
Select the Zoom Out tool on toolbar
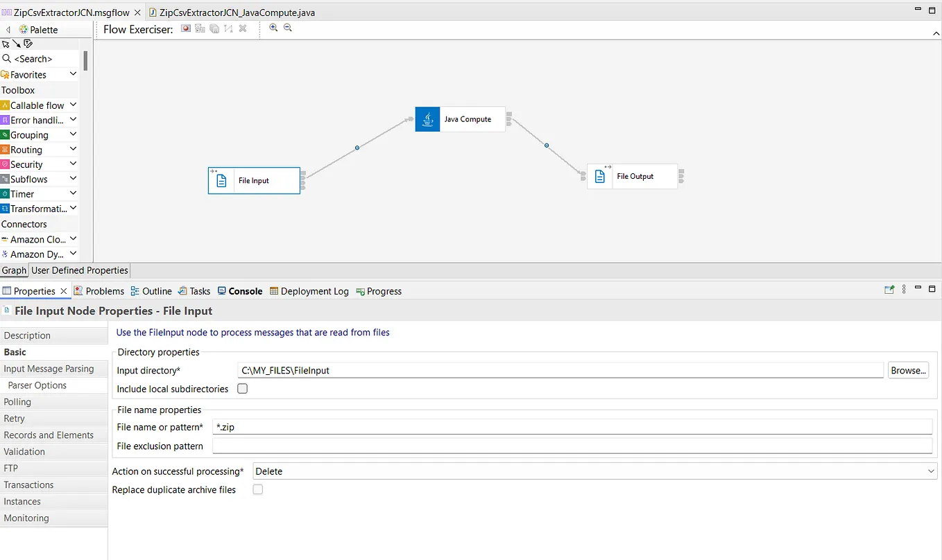point(287,28)
